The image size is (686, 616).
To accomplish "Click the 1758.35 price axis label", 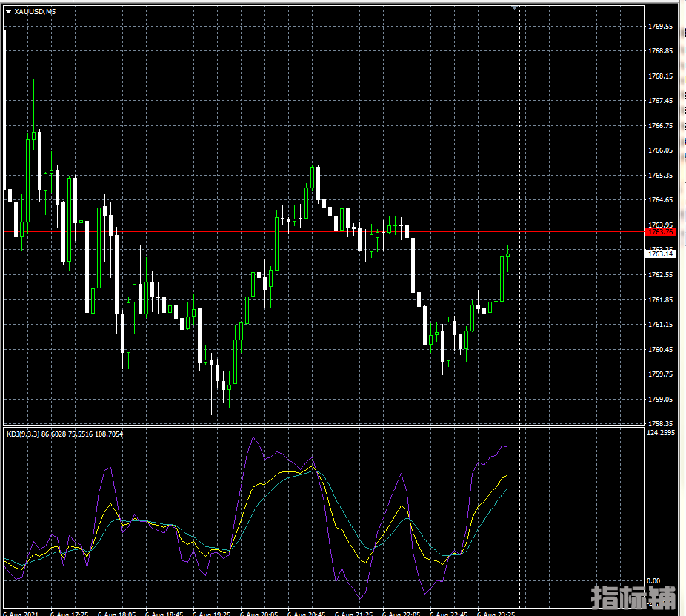I will (660, 424).
